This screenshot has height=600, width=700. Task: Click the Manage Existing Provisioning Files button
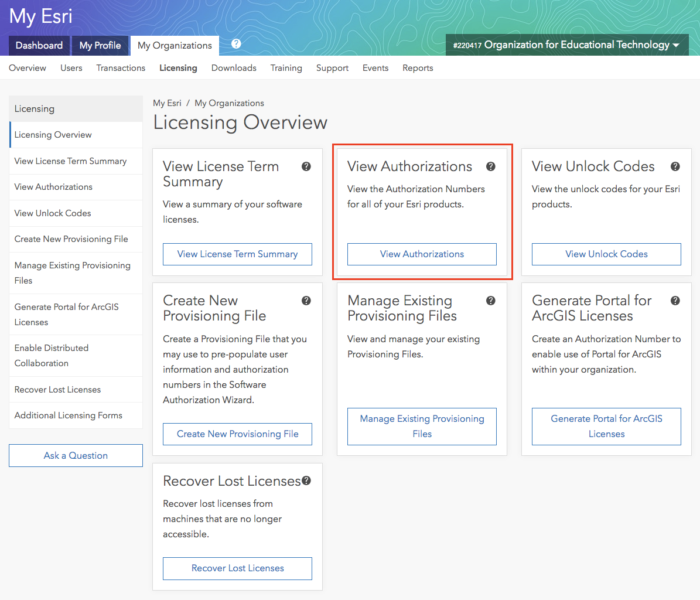pos(422,427)
